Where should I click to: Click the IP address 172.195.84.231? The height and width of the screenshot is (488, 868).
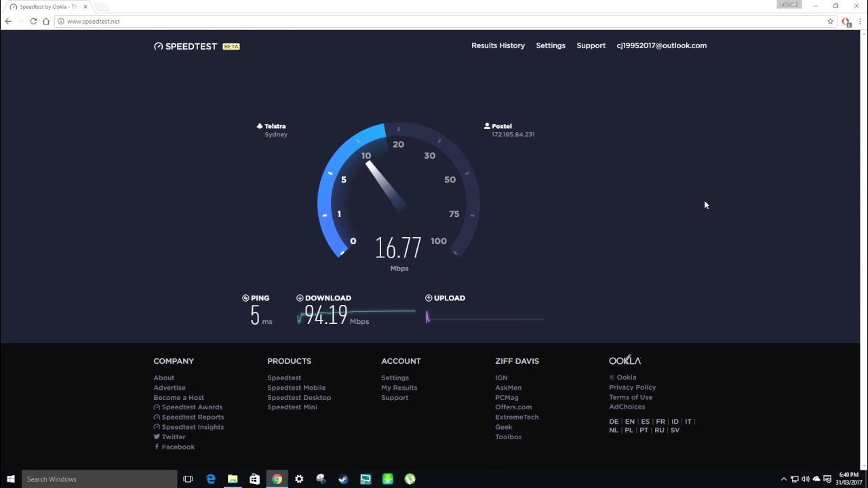point(513,134)
